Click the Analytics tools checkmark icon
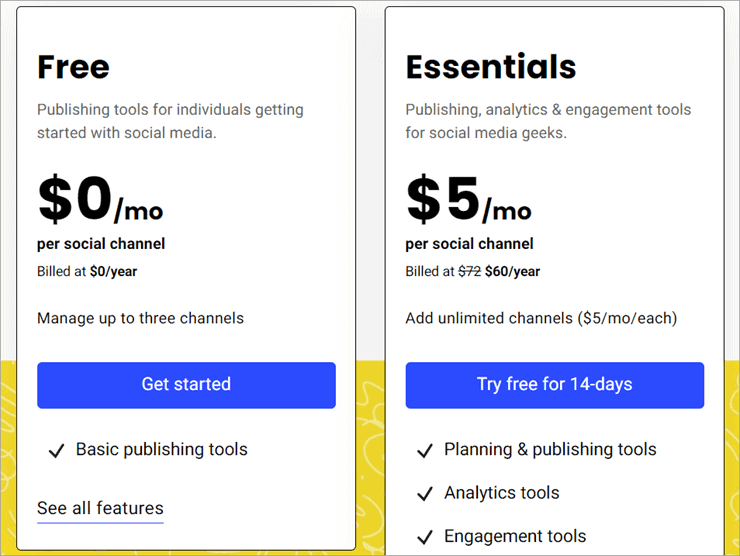The height and width of the screenshot is (556, 740). (x=424, y=494)
